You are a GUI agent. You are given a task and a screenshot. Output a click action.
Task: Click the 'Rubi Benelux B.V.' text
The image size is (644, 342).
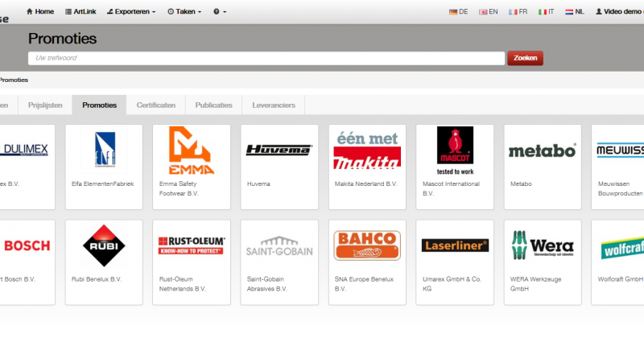coord(97,279)
